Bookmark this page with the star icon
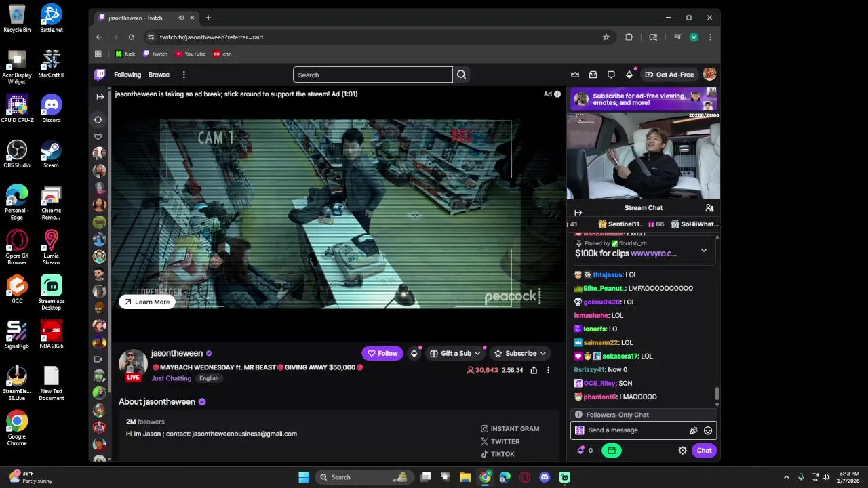 pyautogui.click(x=606, y=37)
